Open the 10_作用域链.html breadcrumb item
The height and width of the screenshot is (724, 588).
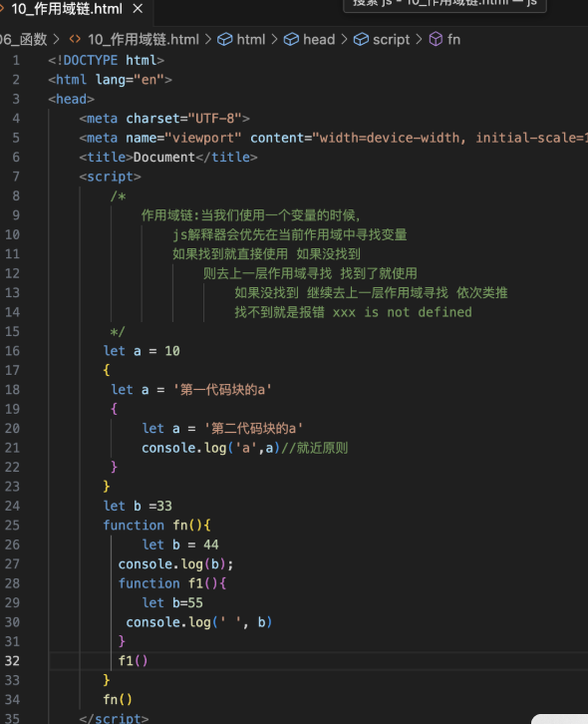point(144,39)
